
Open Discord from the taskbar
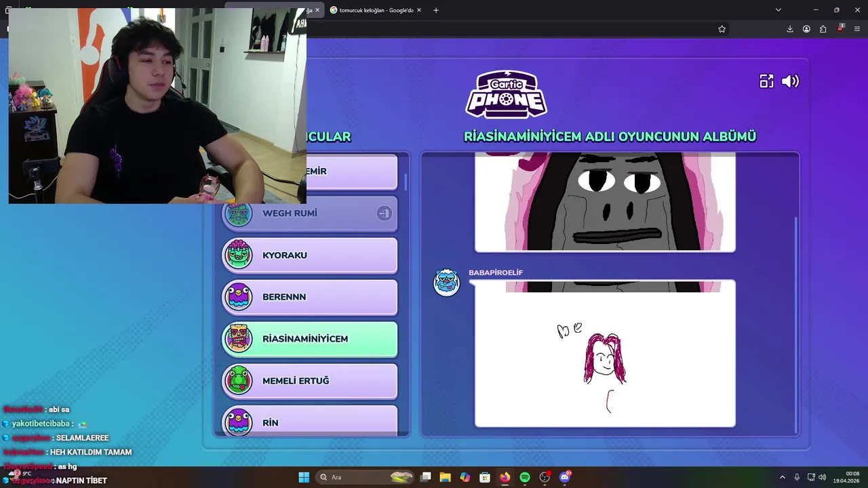coord(565,477)
